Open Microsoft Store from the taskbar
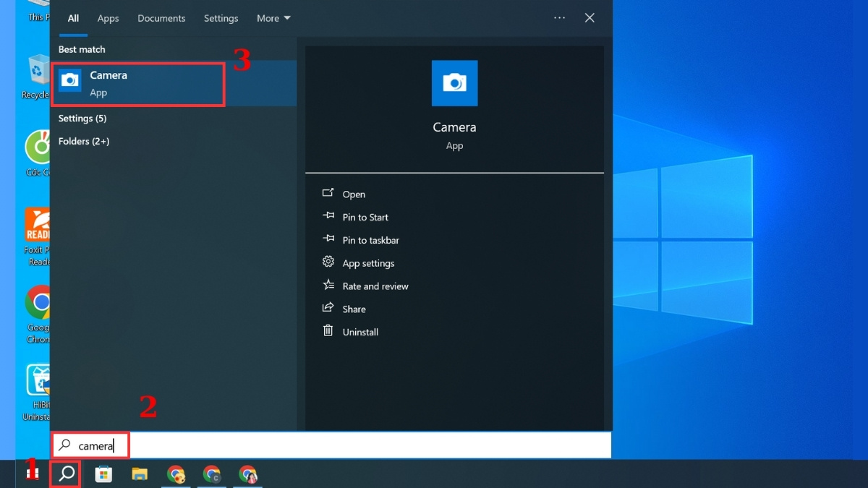This screenshot has height=488, width=868. (x=103, y=474)
